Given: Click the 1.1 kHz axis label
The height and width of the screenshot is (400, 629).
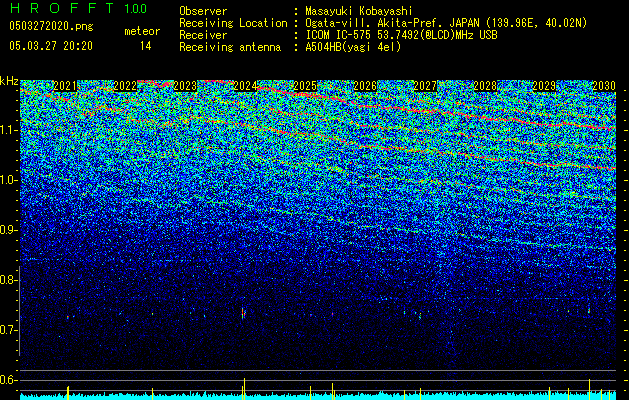Looking at the screenshot, I should pyautogui.click(x=9, y=130).
